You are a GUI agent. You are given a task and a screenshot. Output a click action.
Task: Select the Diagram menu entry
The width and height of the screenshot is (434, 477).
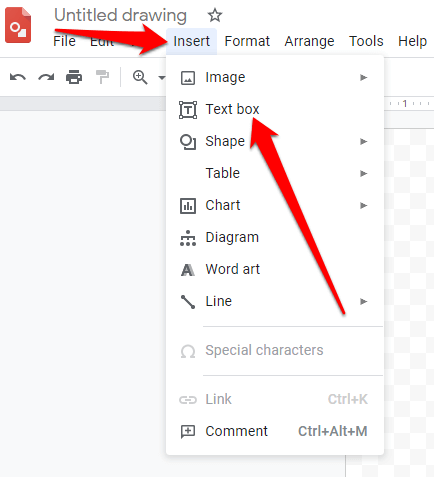point(275,238)
